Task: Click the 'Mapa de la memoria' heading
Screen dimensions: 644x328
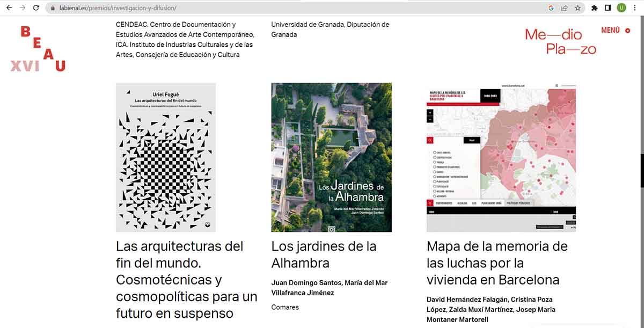Action: (x=496, y=263)
